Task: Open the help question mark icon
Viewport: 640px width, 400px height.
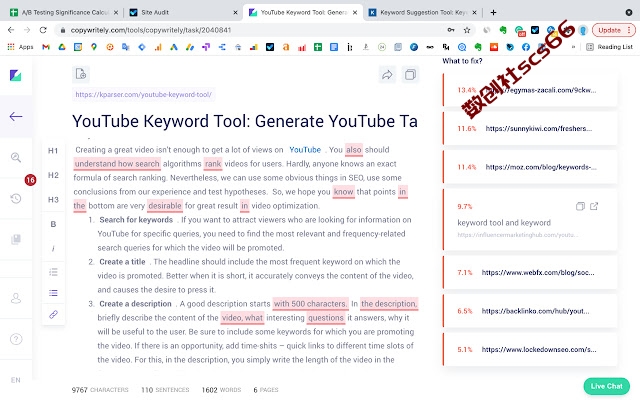Action: click(x=16, y=339)
